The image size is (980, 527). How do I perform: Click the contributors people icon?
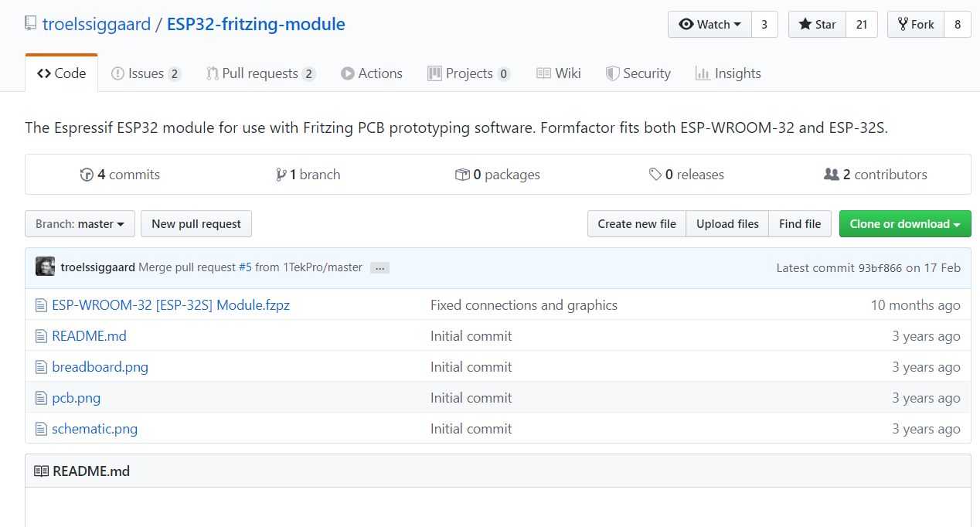click(x=832, y=175)
